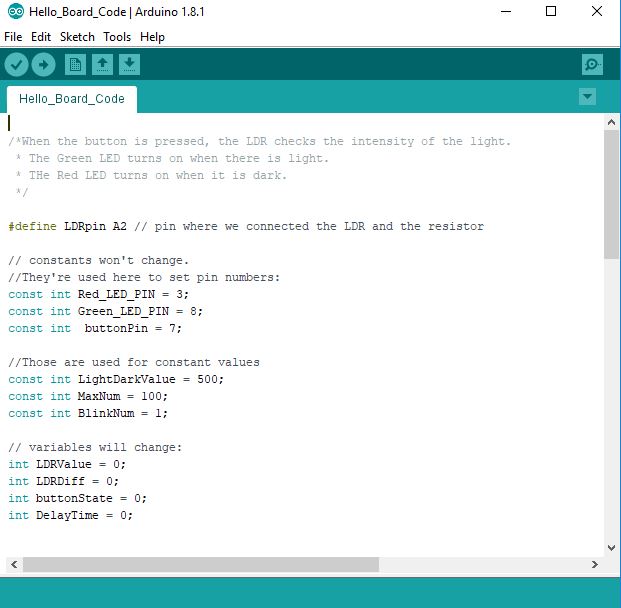Click the 'BlinkNum = 1;' line

click(x=88, y=413)
